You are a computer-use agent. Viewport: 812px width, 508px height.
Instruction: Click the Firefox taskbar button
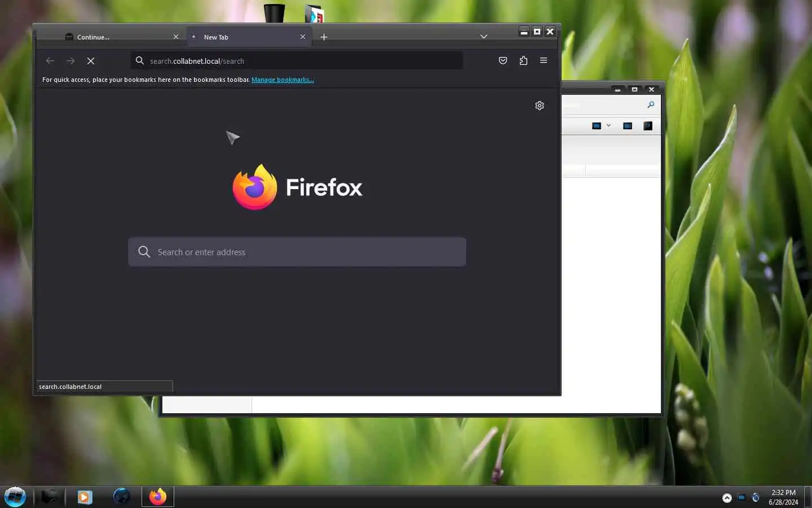pyautogui.click(x=158, y=497)
